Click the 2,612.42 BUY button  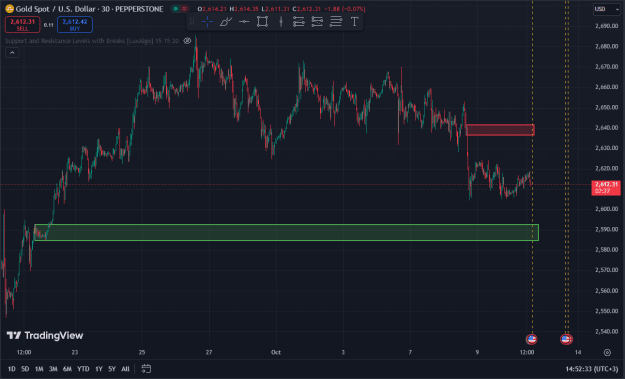click(x=75, y=25)
